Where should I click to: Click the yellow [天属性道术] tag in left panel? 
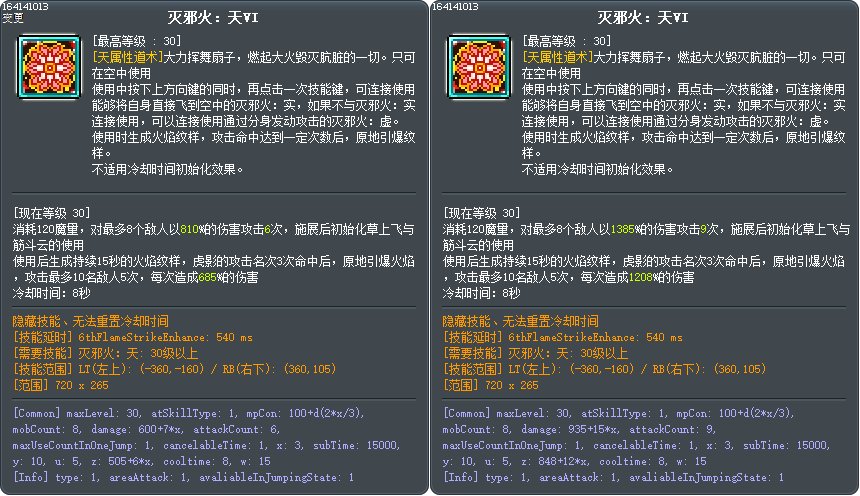coord(128,57)
